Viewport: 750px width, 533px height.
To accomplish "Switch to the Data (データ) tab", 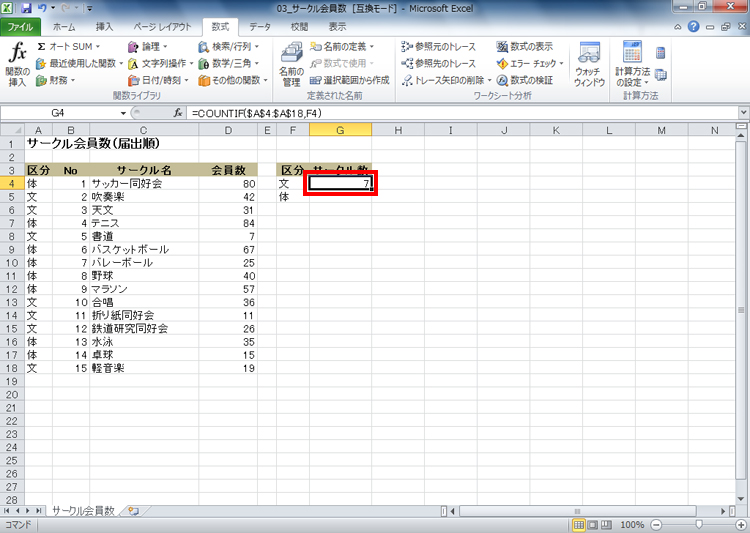I will pos(260,27).
